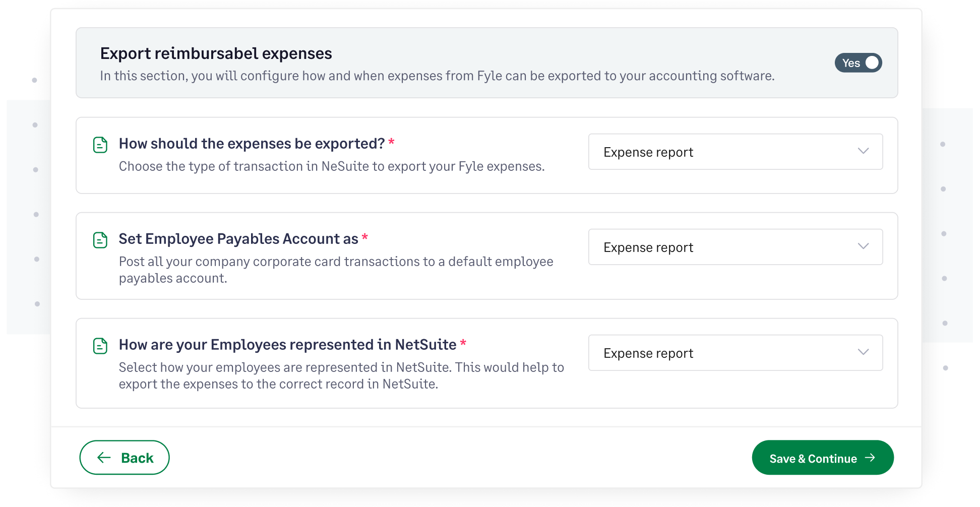Viewport: 980px width, 507px height.
Task: Open the expenses export type dropdown
Action: (x=735, y=151)
